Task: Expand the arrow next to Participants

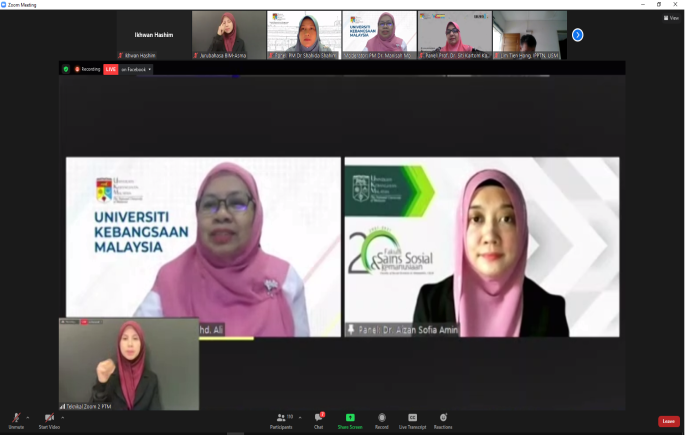Action: [301, 416]
